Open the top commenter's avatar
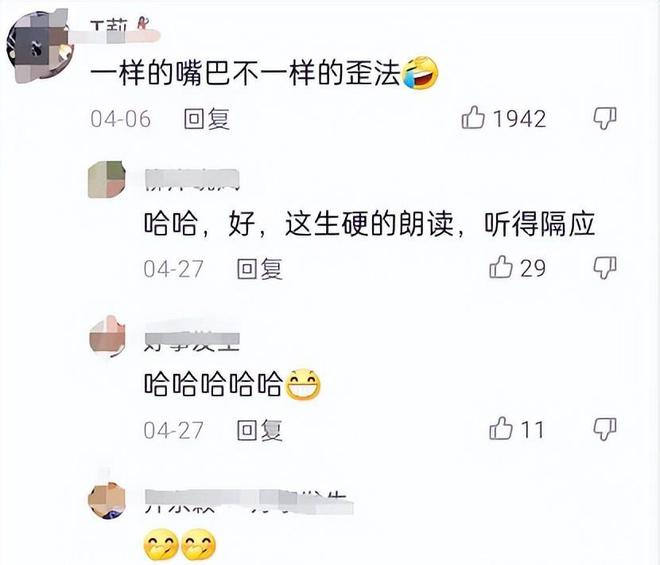660x565 pixels. (x=40, y=48)
